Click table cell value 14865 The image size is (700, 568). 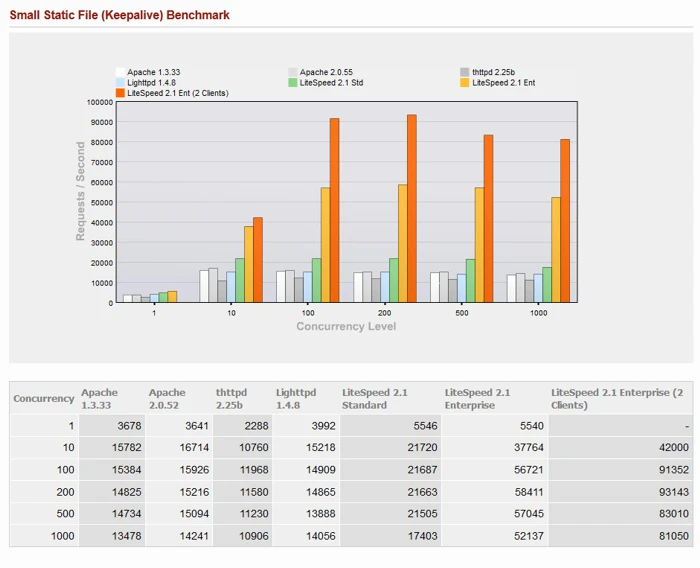[321, 492]
